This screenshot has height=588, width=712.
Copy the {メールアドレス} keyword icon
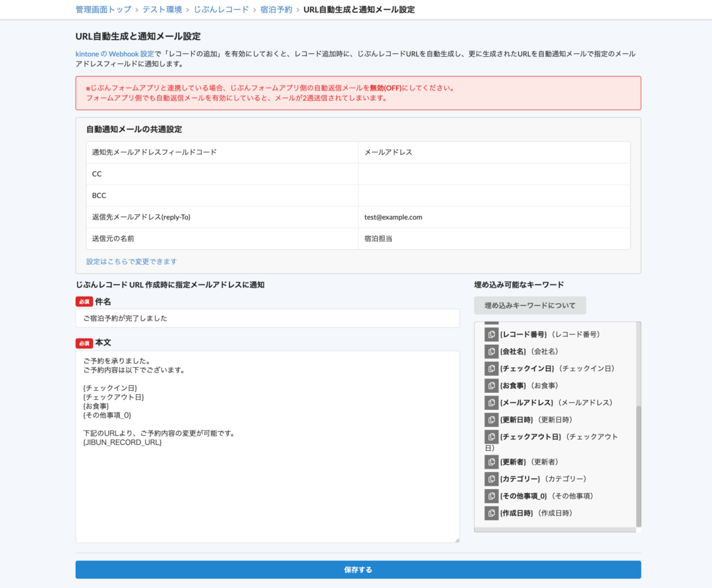point(491,403)
